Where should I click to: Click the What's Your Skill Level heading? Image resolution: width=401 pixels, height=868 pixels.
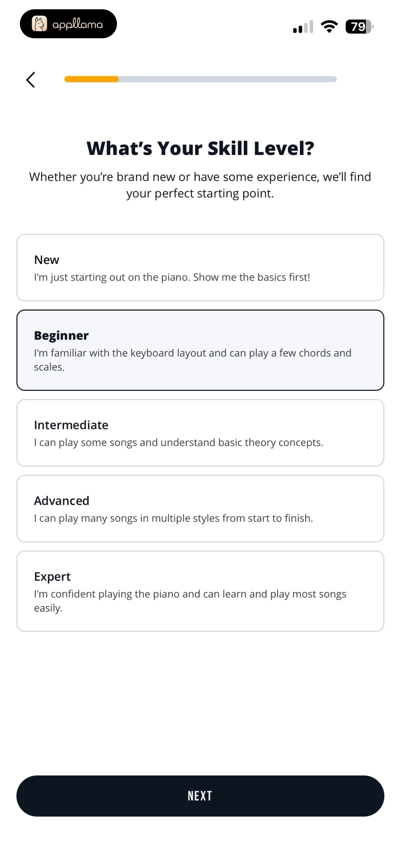pos(200,148)
